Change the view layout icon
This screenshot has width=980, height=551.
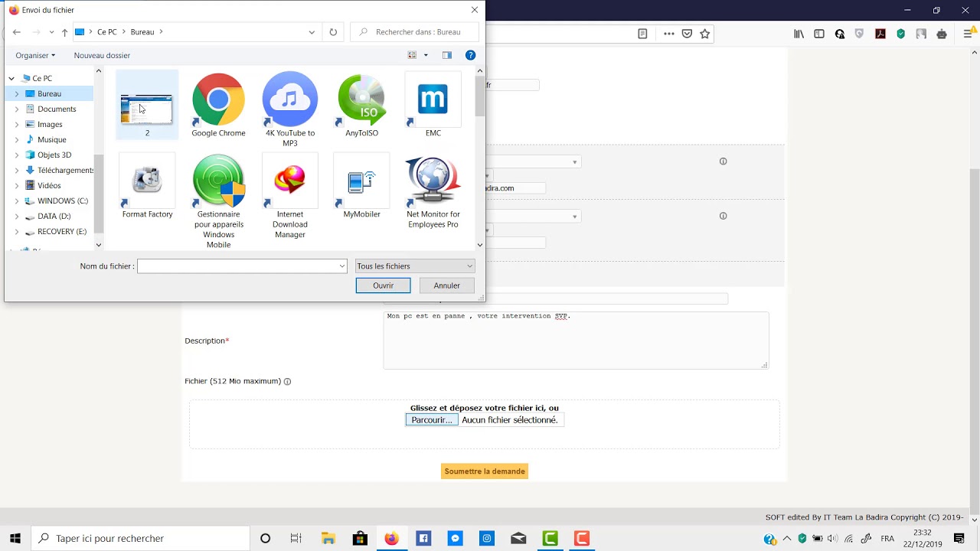click(412, 55)
